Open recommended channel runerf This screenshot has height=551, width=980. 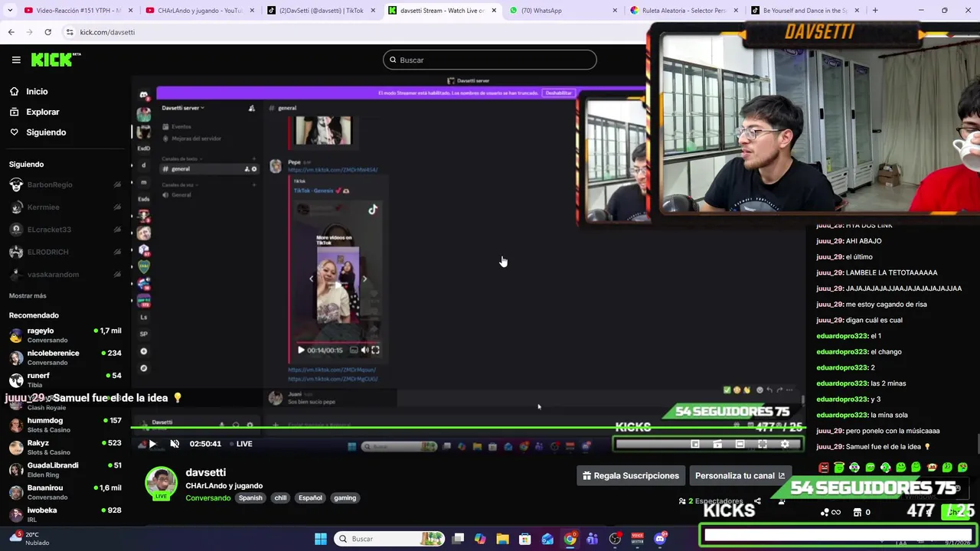pos(65,380)
